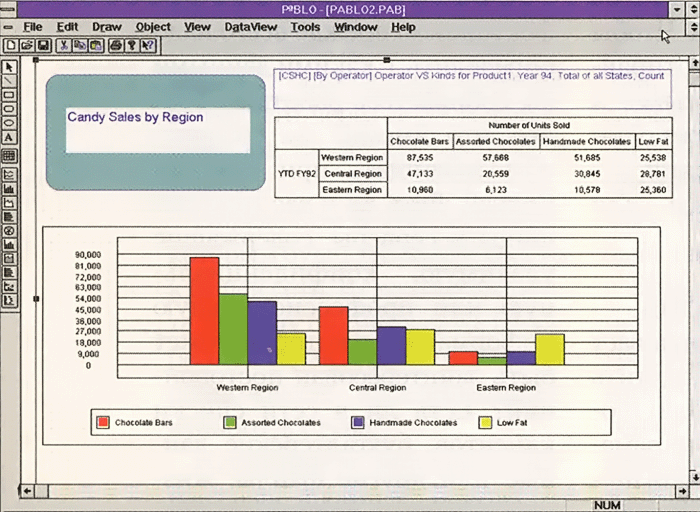
Task: Click the Print icon in toolbar
Action: pos(116,45)
